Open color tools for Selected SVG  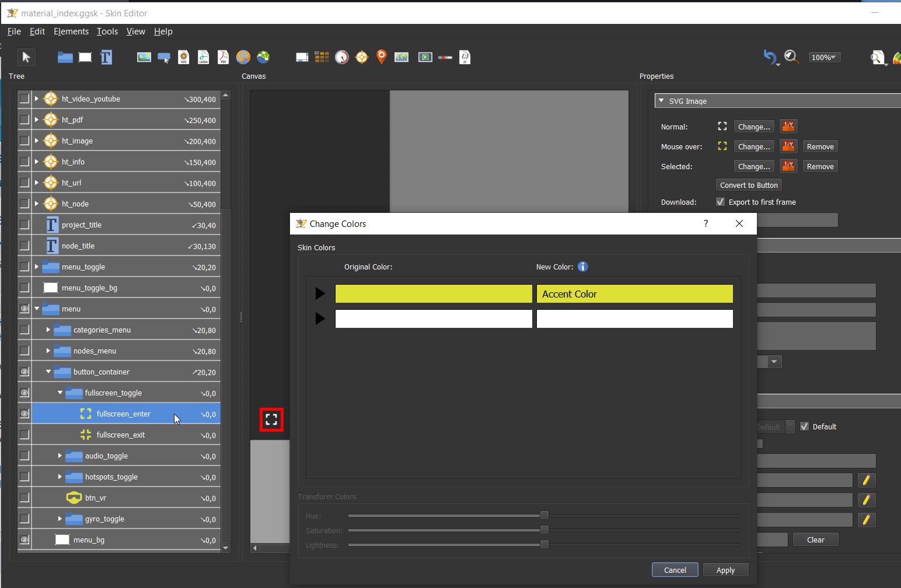[x=788, y=166]
